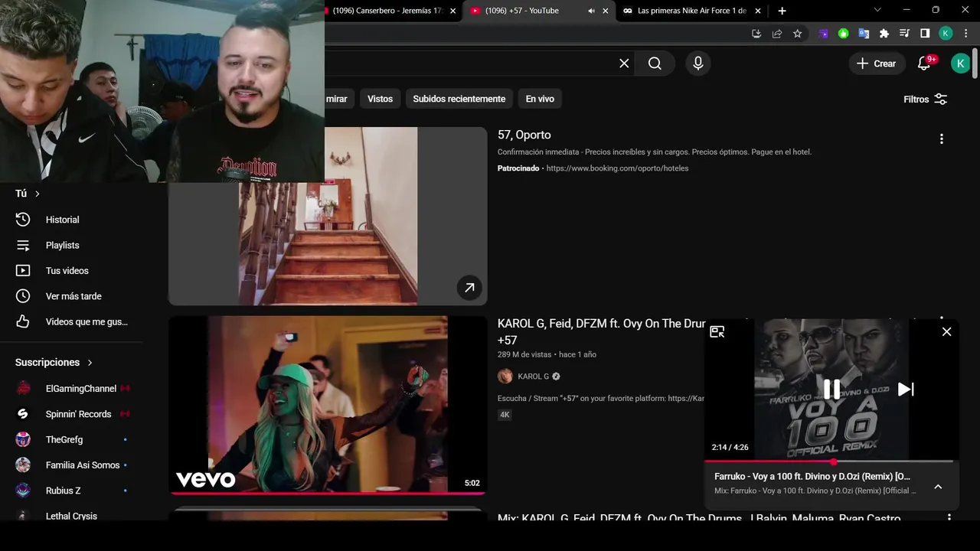Open the booking.com/oporto/hoteles link
The image size is (980, 551).
617,168
